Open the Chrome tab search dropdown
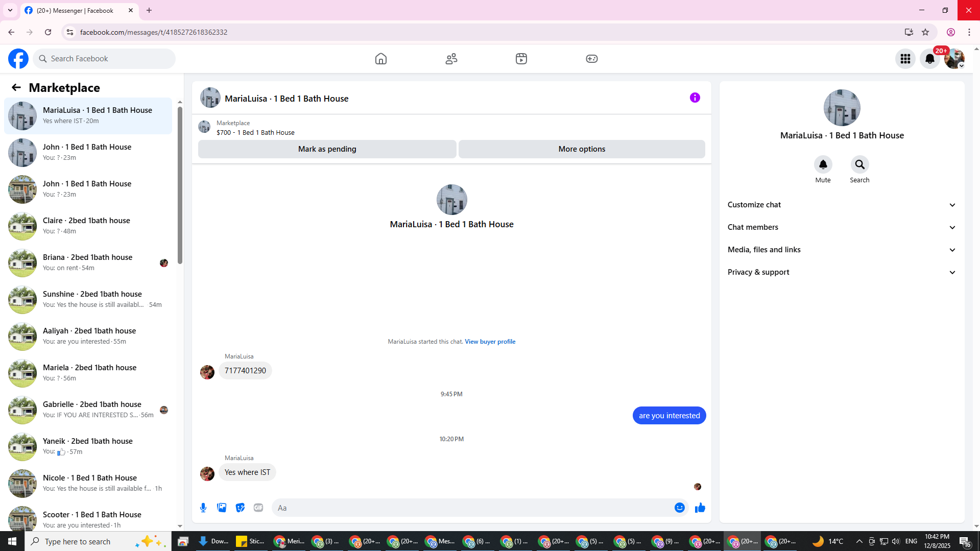980x551 pixels. (x=10, y=10)
